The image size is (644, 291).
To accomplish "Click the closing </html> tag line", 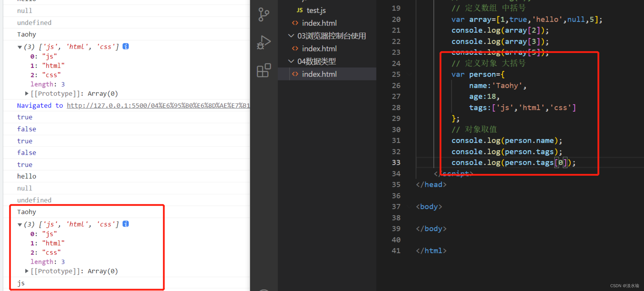I will point(431,251).
